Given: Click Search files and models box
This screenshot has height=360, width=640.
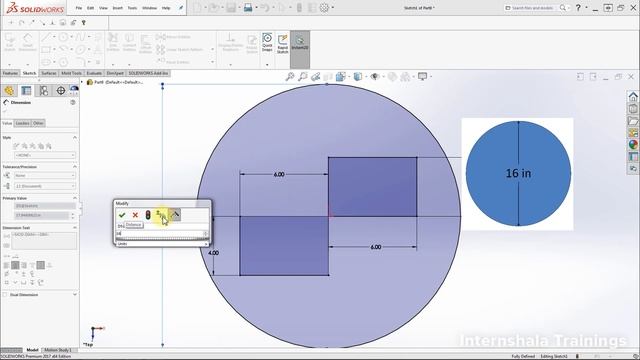Looking at the screenshot, I should pos(535,8).
